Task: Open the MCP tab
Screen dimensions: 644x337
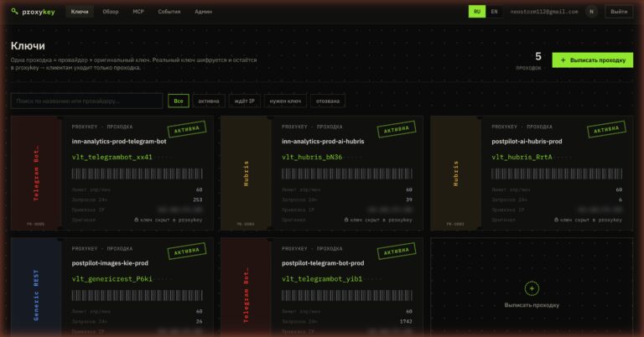Action: click(x=138, y=12)
